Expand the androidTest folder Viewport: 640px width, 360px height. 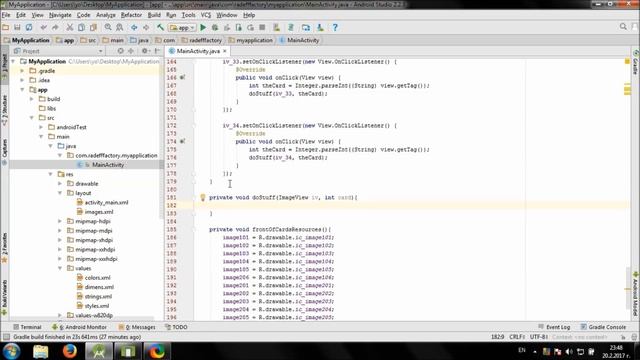(41, 127)
